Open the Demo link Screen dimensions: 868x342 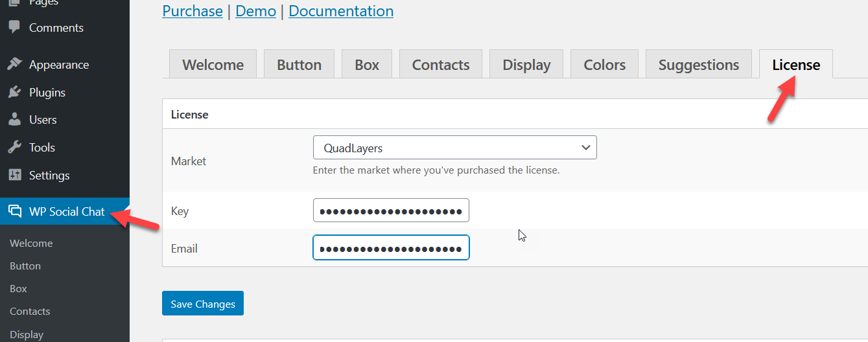click(255, 11)
